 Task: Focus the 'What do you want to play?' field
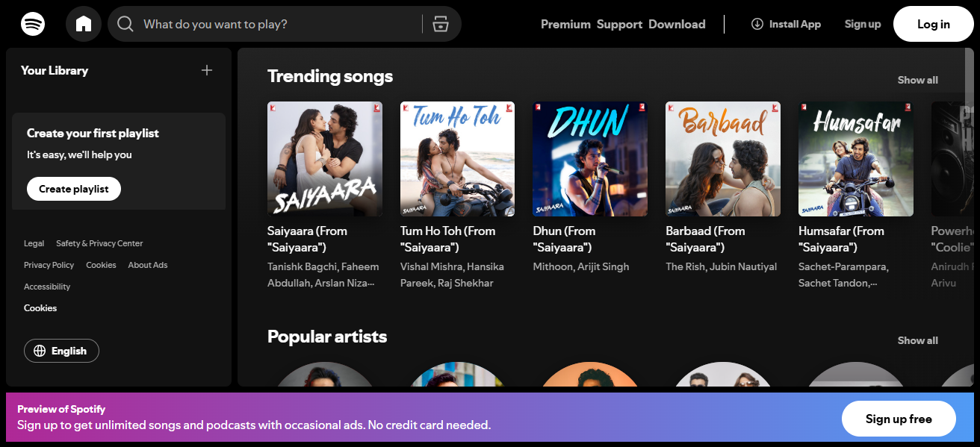point(285,24)
